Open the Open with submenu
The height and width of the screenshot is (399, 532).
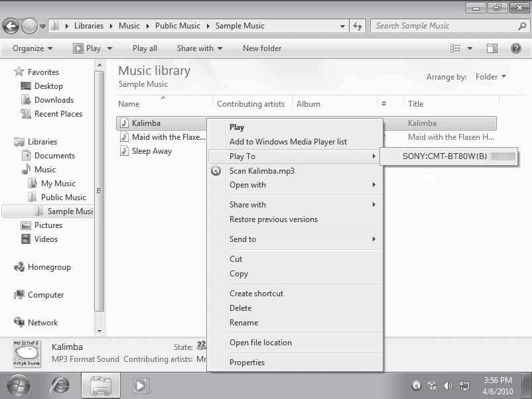tap(295, 185)
